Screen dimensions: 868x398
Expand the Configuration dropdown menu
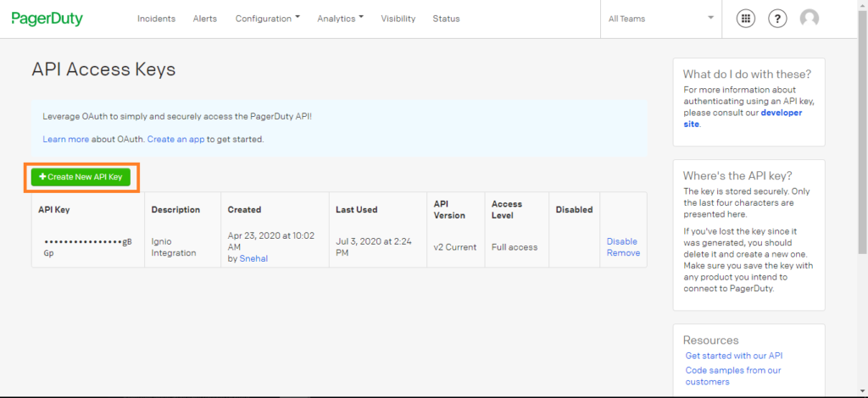coord(267,19)
